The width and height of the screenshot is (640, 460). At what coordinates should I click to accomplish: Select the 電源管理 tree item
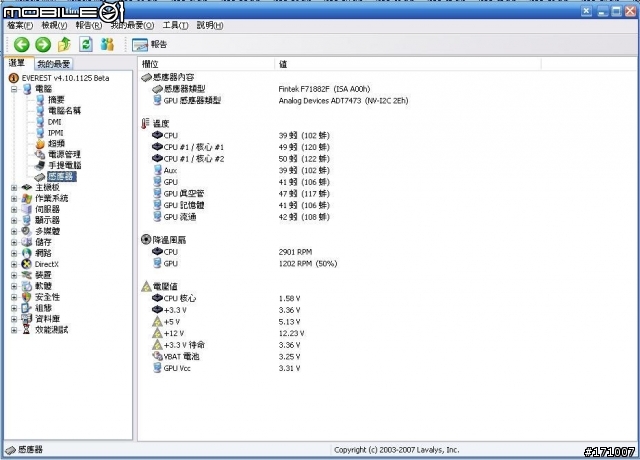click(64, 154)
